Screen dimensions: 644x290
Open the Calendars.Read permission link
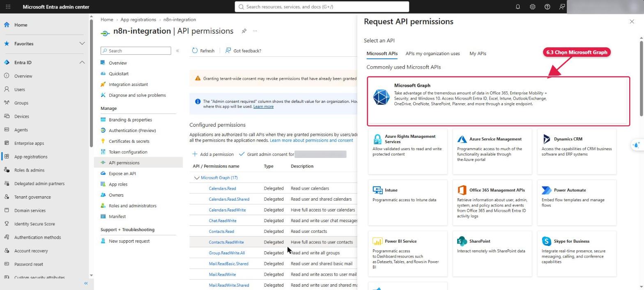(x=222, y=188)
